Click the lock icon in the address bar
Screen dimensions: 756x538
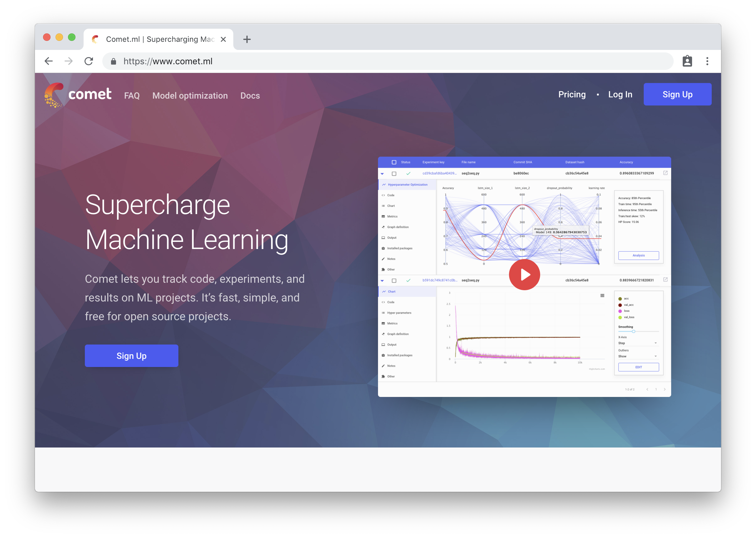114,61
